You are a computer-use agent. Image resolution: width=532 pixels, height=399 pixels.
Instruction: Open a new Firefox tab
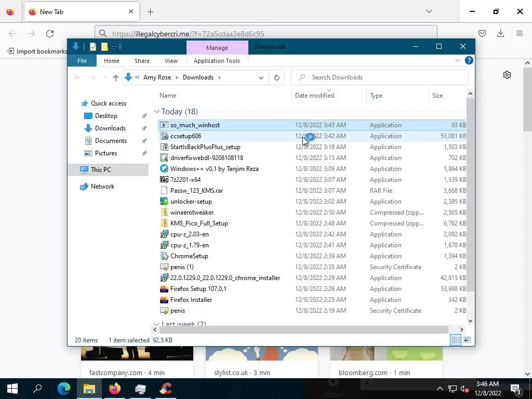150,11
